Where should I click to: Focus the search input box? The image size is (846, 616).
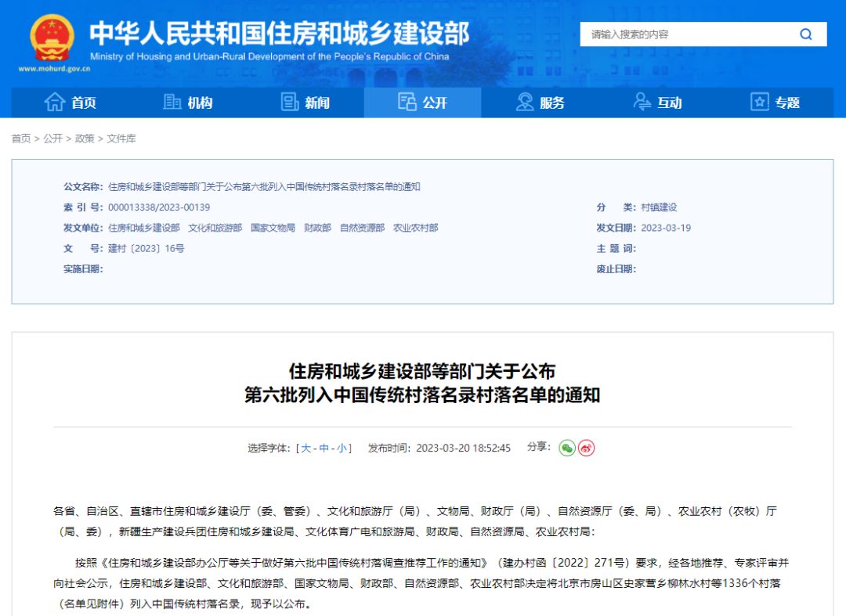pyautogui.click(x=685, y=34)
